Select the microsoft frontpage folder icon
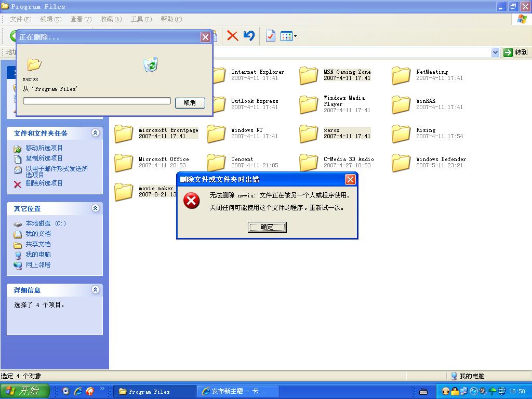 tap(124, 134)
